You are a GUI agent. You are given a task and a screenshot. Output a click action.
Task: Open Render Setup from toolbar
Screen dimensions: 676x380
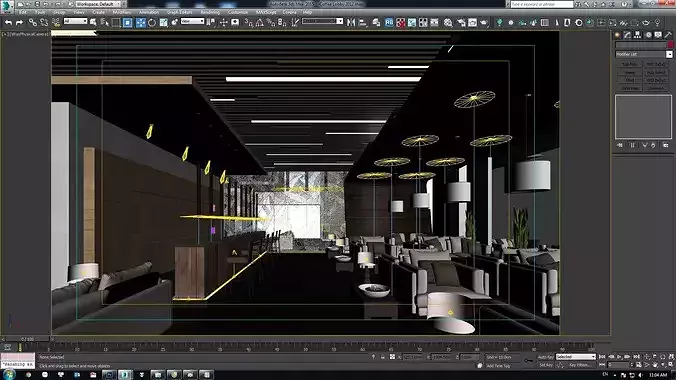[x=461, y=22]
